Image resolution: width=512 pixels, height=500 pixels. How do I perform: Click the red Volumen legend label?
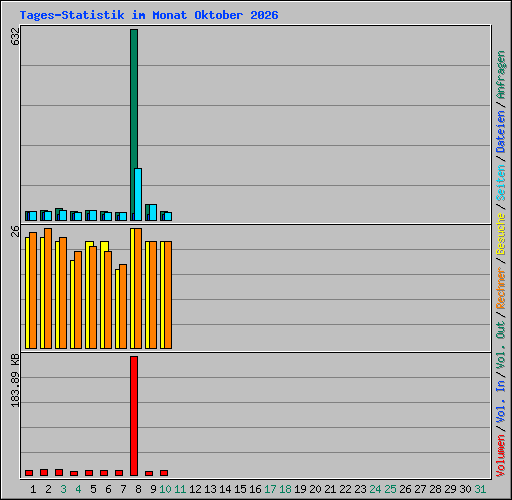(x=501, y=455)
